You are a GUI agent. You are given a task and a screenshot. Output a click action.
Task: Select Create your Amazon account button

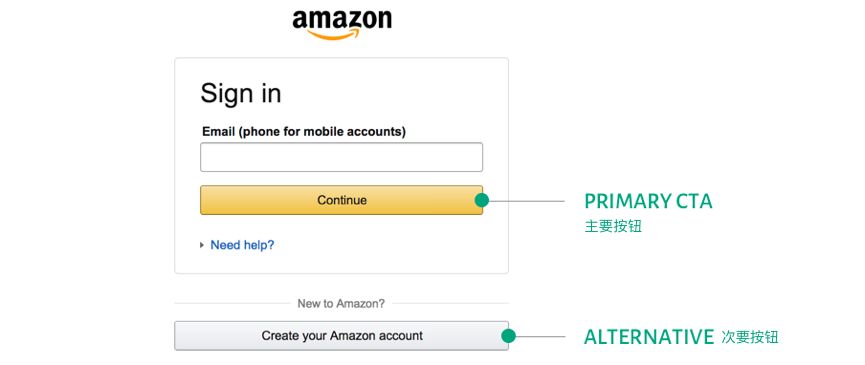341,336
